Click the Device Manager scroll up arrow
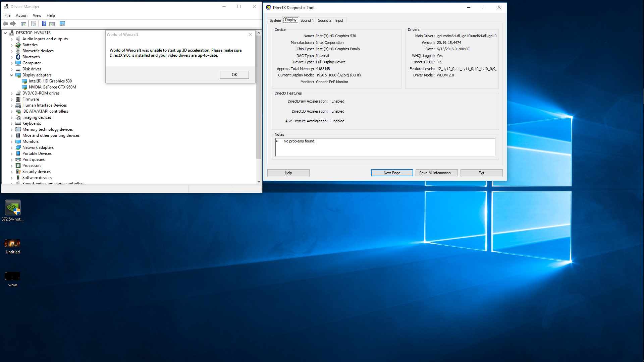 pos(259,33)
